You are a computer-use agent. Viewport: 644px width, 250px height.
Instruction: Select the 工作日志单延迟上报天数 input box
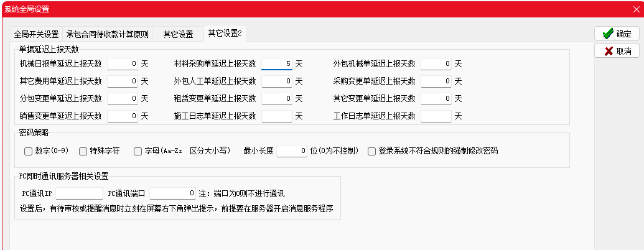coord(436,116)
